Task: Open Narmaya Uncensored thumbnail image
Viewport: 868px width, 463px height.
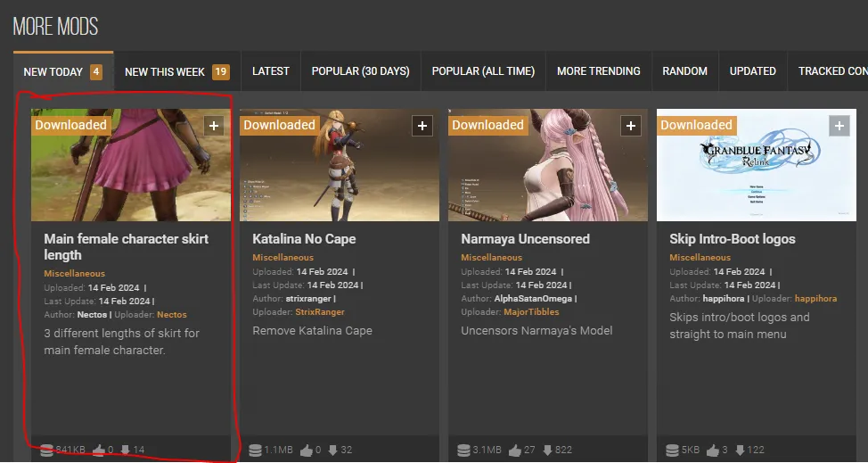Action: [548, 165]
